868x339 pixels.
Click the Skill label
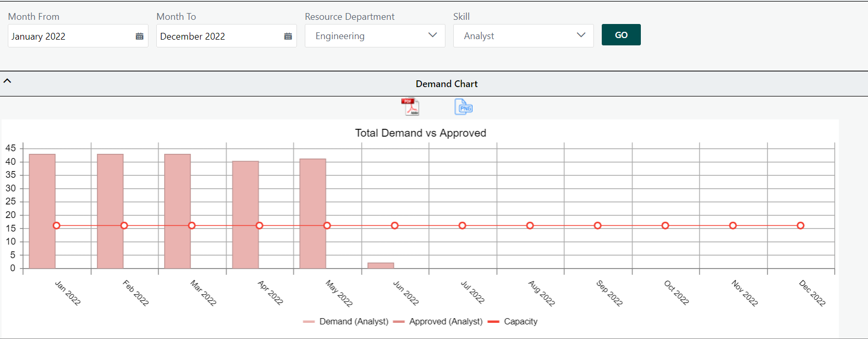(x=461, y=17)
